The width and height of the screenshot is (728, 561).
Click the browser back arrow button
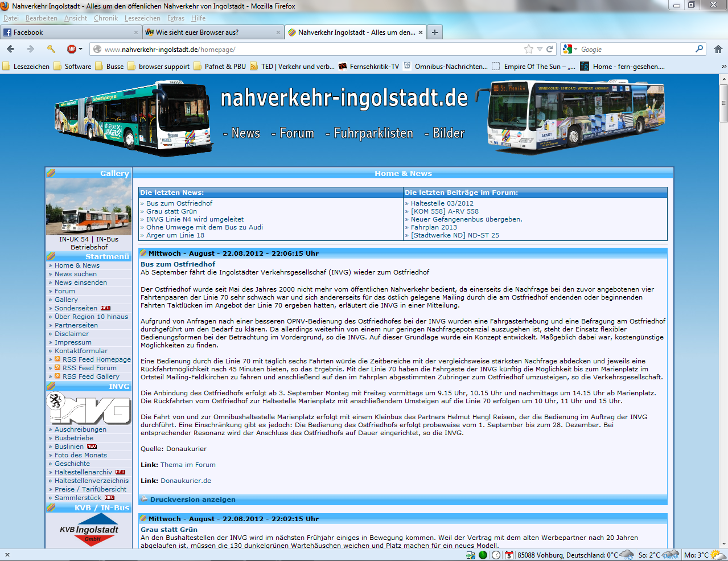coord(10,49)
